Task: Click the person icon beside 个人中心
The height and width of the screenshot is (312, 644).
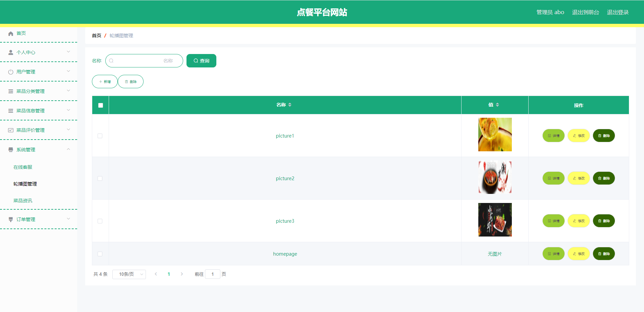Action: coord(11,53)
